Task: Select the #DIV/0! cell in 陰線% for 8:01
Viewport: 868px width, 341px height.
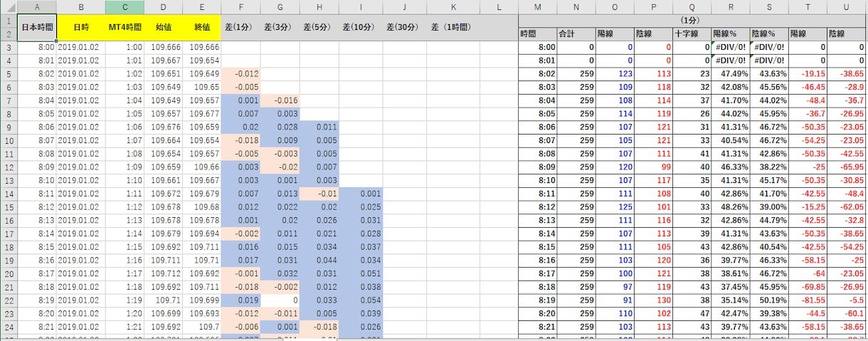Action: 768,60
